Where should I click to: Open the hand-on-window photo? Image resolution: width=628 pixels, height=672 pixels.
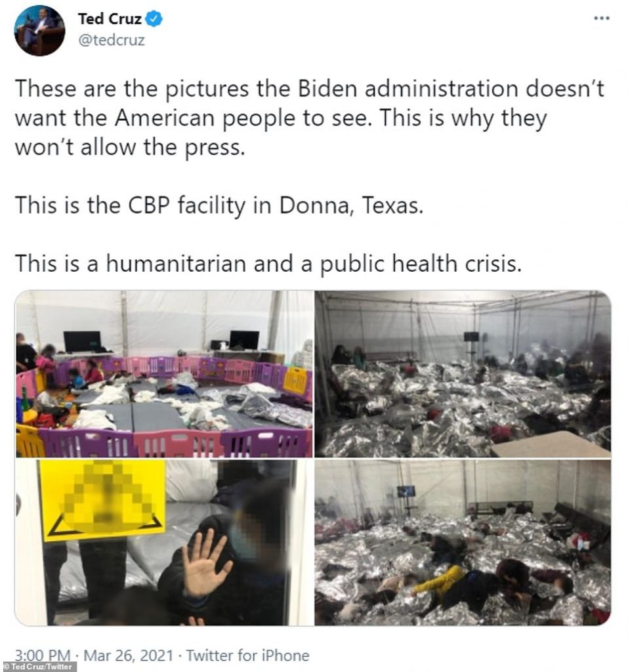[165, 542]
